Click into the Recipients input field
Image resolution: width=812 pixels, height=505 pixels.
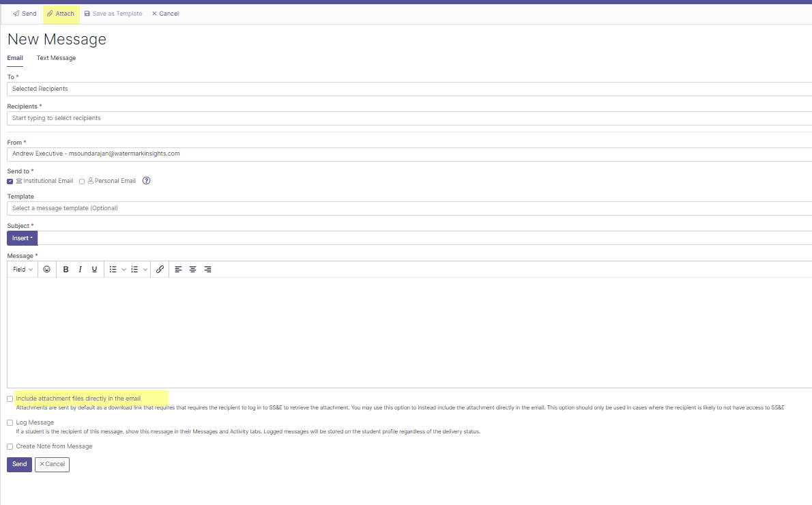pyautogui.click(x=408, y=118)
